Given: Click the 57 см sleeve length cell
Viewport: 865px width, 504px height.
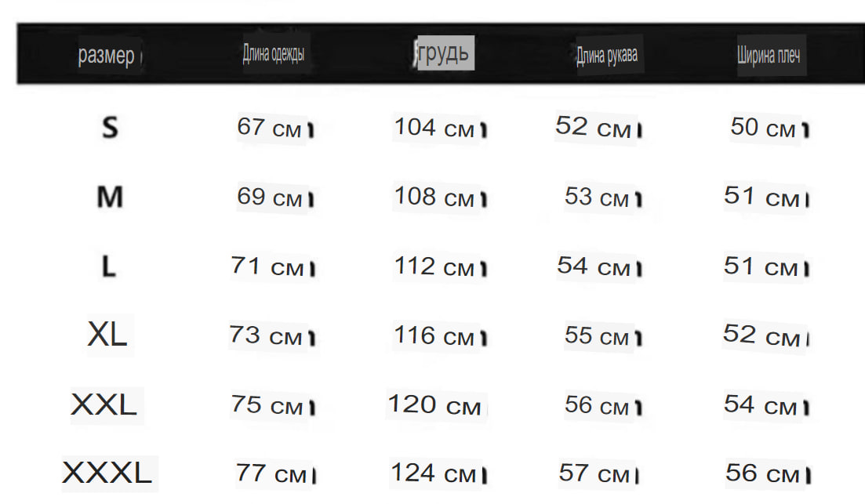Looking at the screenshot, I should pos(594,473).
